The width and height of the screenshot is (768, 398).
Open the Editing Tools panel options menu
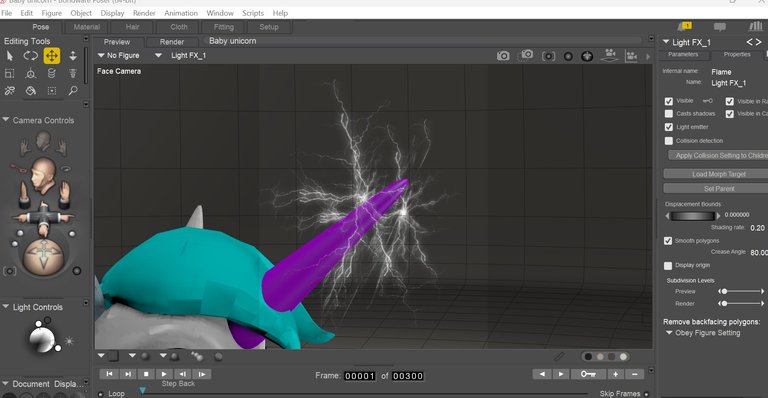point(86,39)
